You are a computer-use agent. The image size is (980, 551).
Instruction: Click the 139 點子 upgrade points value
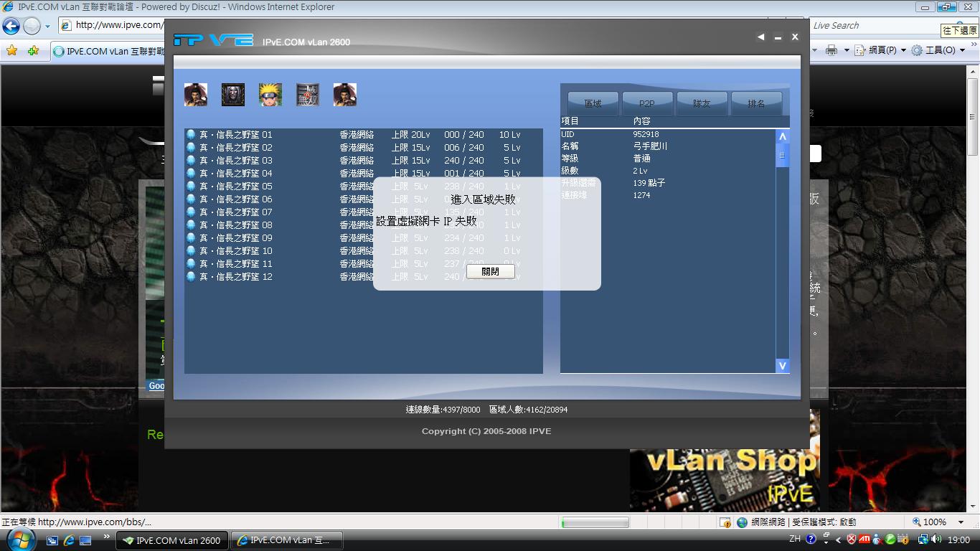pyautogui.click(x=649, y=183)
